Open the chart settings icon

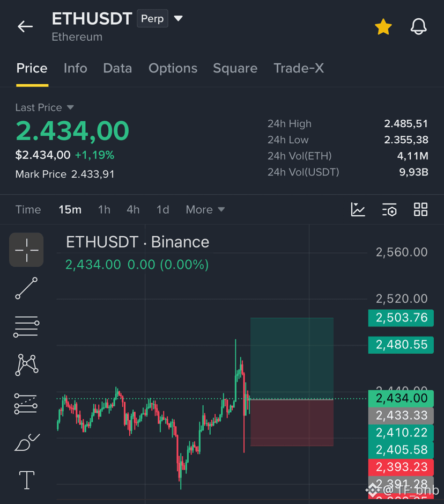point(389,209)
